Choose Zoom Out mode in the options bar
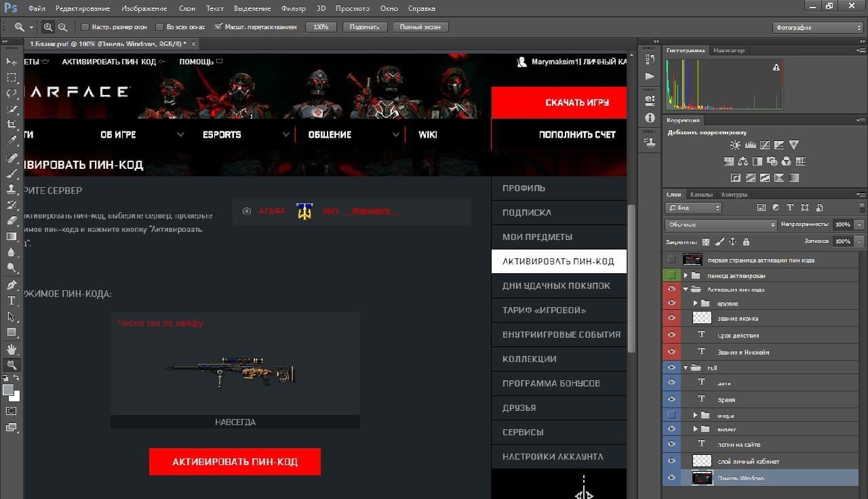The image size is (868, 499). point(62,27)
